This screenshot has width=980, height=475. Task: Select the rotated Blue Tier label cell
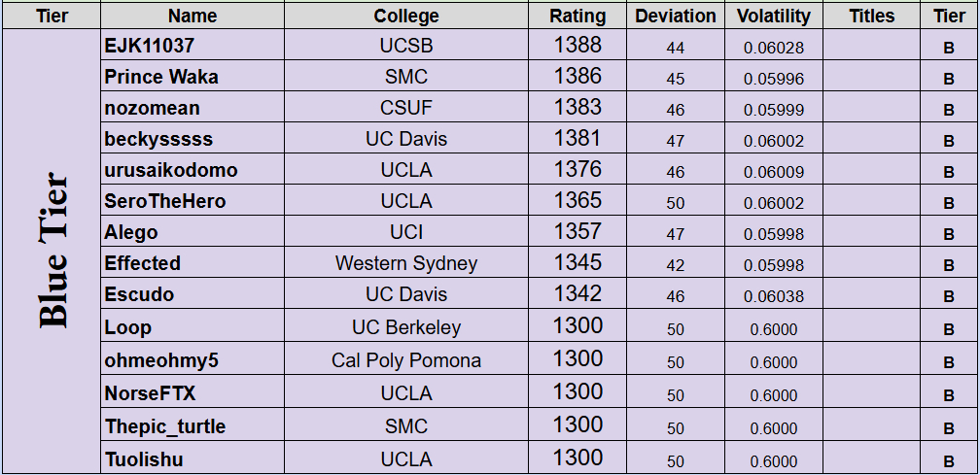[52, 251]
